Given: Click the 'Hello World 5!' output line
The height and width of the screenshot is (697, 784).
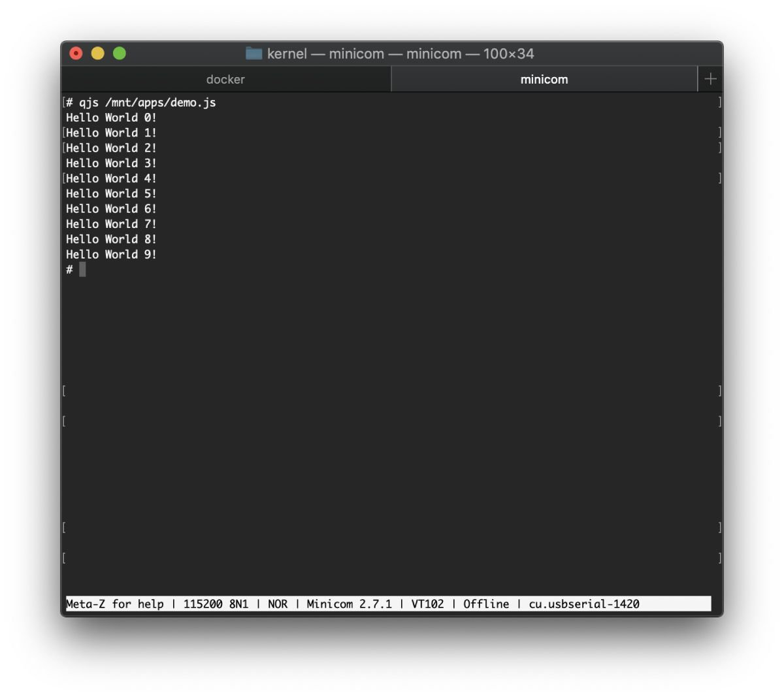Looking at the screenshot, I should 111,193.
